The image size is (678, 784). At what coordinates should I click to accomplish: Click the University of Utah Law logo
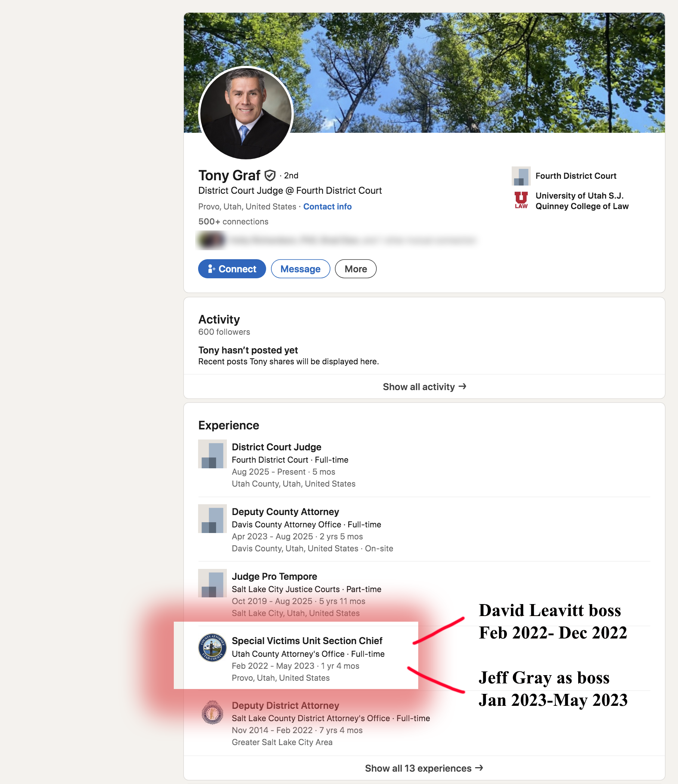pos(521,200)
